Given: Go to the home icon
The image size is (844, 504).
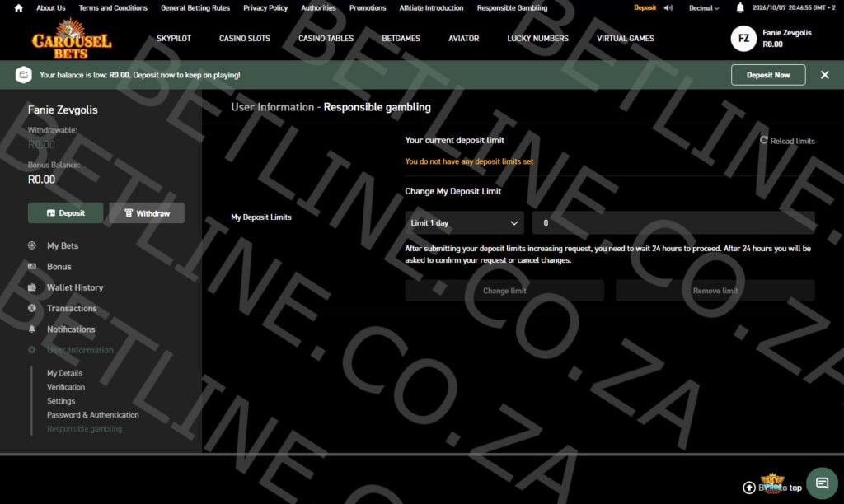Looking at the screenshot, I should (18, 8).
